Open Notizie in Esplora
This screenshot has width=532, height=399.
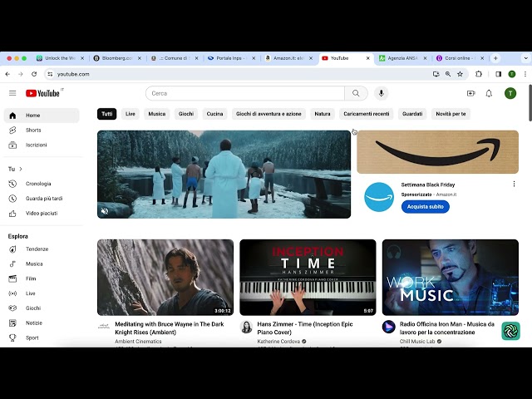[x=42, y=323]
